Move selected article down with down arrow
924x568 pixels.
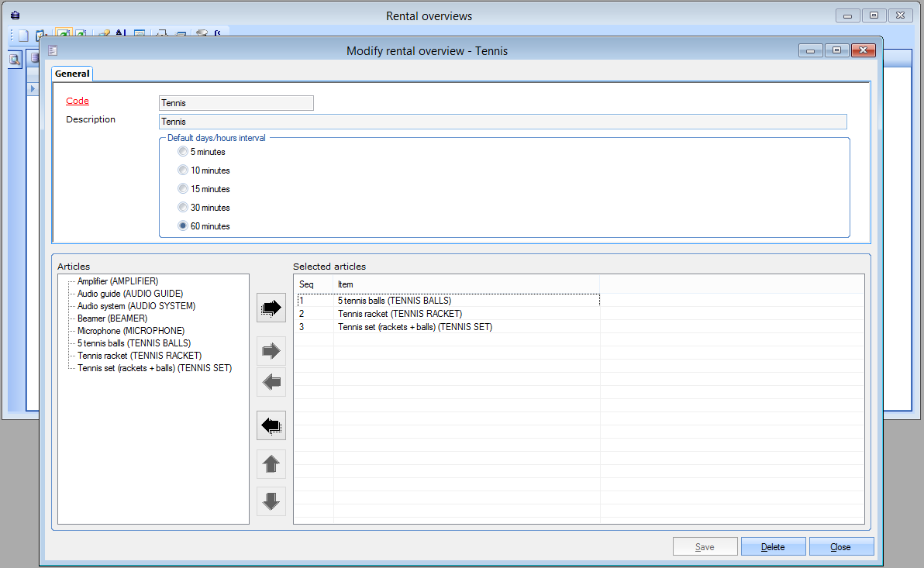click(271, 501)
